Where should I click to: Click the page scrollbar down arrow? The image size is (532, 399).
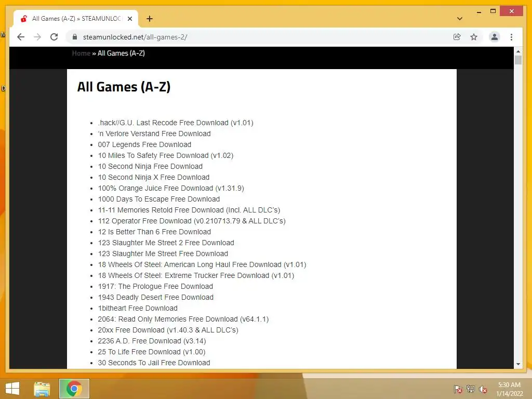point(518,364)
